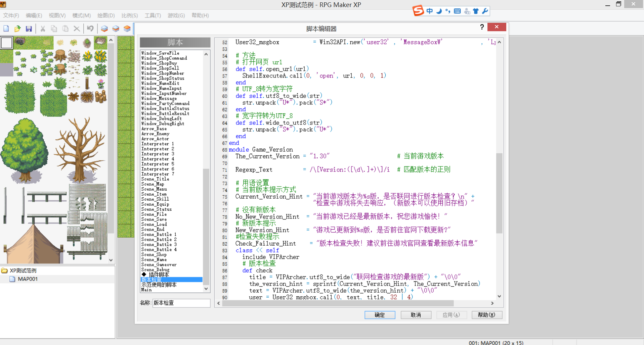This screenshot has height=345, width=644.
Task: Select the large green tree tile
Action: pos(24,151)
